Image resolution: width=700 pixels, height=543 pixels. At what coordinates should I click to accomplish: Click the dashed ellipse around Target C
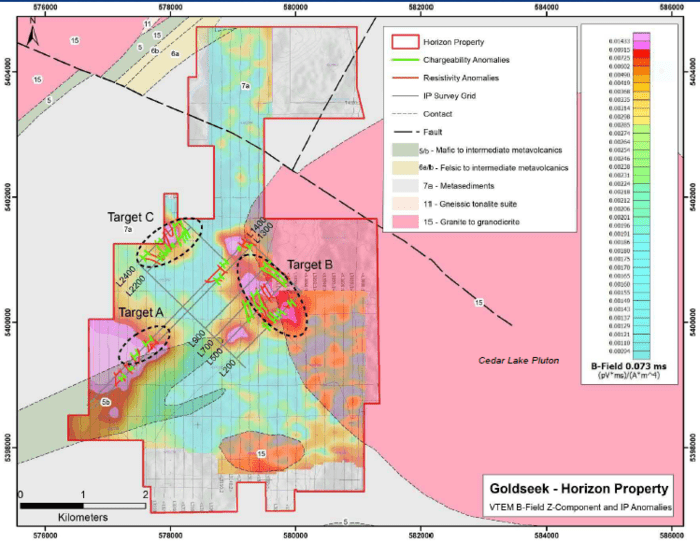170,243
